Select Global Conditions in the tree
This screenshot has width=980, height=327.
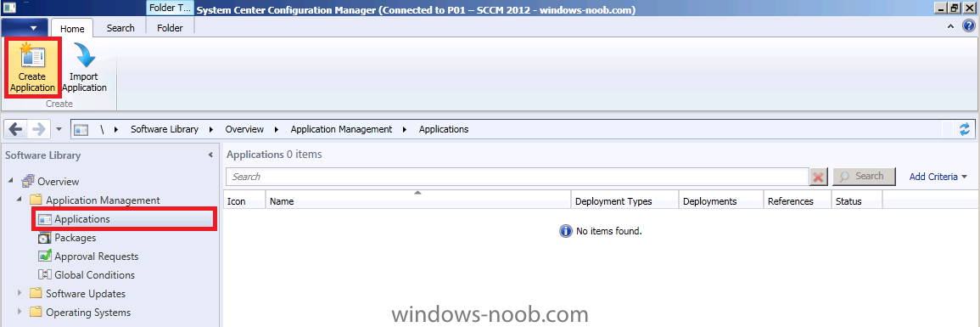click(x=94, y=275)
